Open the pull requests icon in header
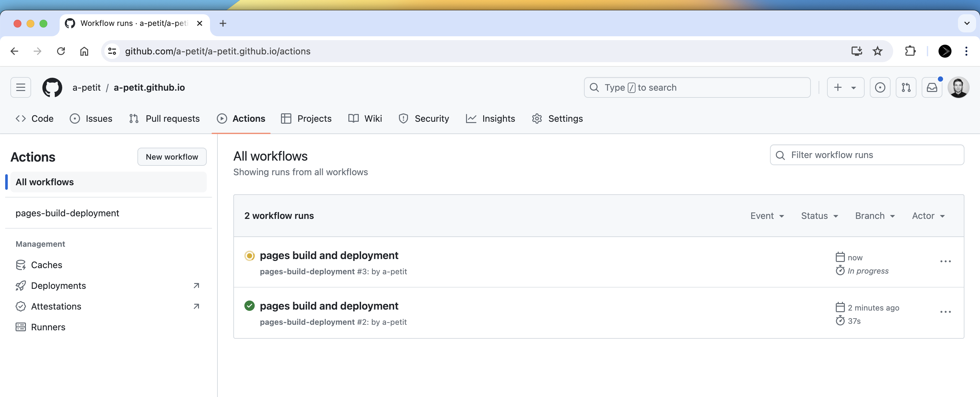The image size is (980, 397). tap(906, 87)
